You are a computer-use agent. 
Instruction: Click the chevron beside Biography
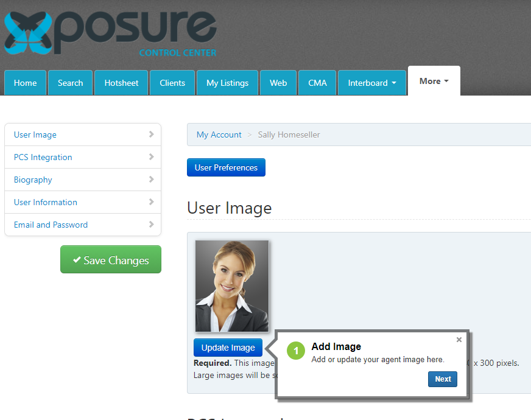click(x=152, y=180)
